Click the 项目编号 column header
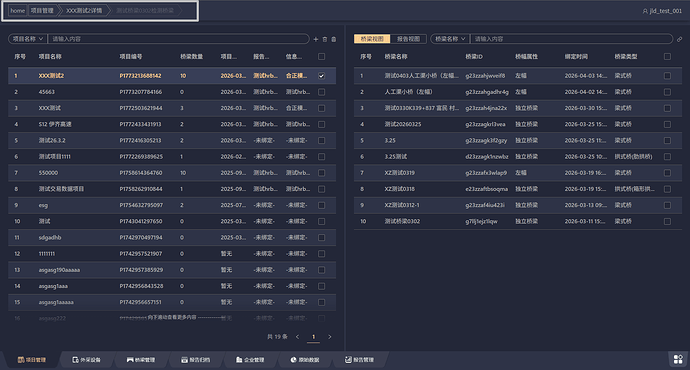Viewport: 690px width, 370px height. [x=131, y=57]
